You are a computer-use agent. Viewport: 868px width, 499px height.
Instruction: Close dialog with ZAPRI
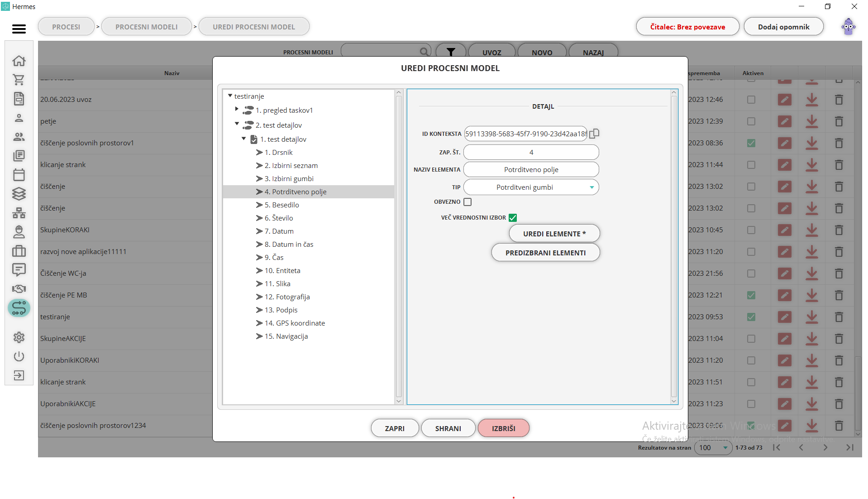(395, 428)
